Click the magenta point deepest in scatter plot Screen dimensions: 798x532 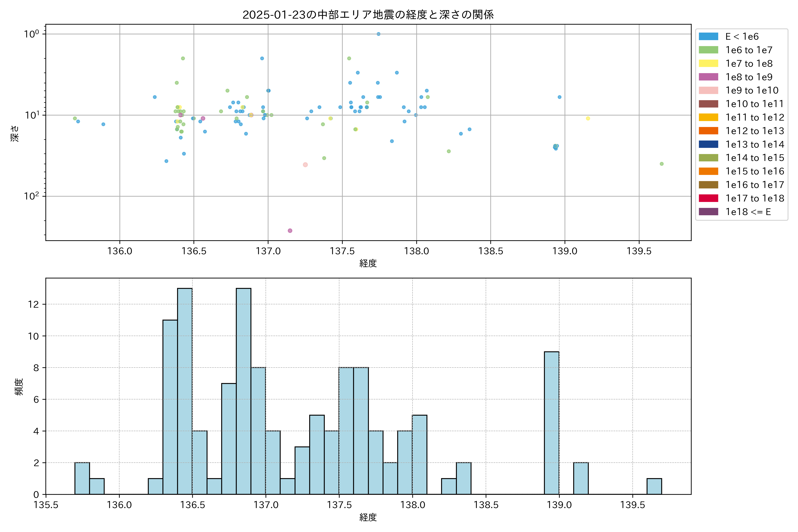290,231
